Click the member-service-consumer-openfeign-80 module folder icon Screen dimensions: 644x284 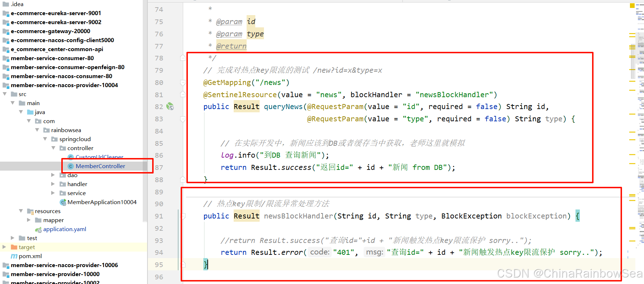6,67
